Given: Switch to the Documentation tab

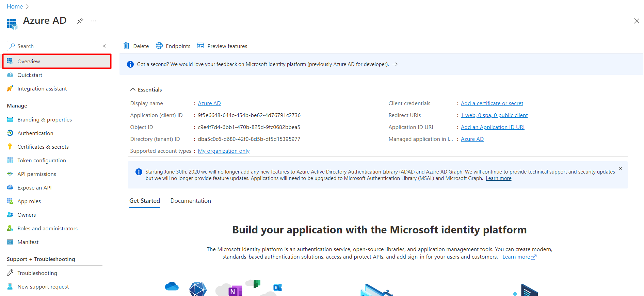Looking at the screenshot, I should [191, 201].
